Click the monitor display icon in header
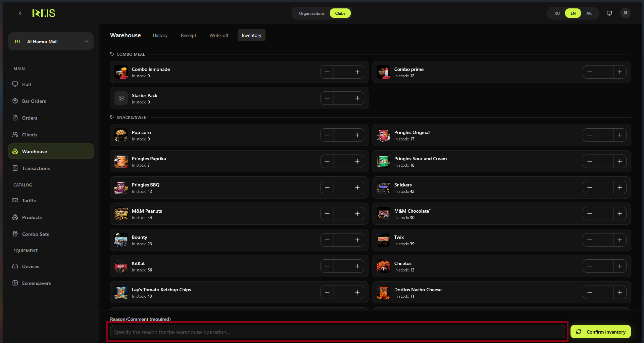644x343 pixels. coord(609,13)
